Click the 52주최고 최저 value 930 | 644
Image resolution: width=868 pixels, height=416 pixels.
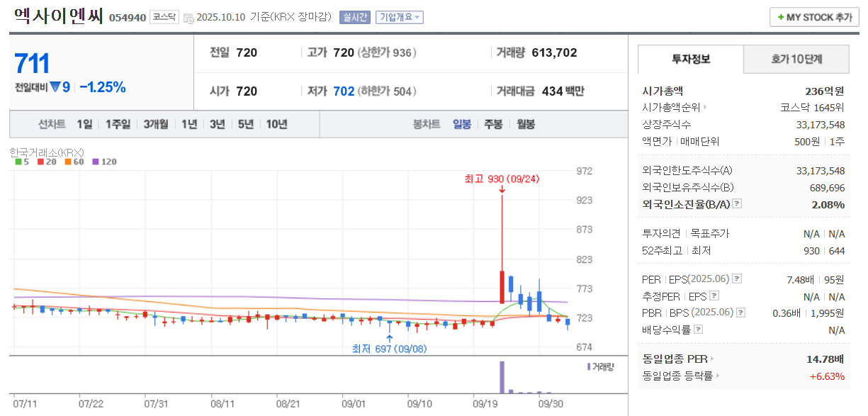coord(823,250)
